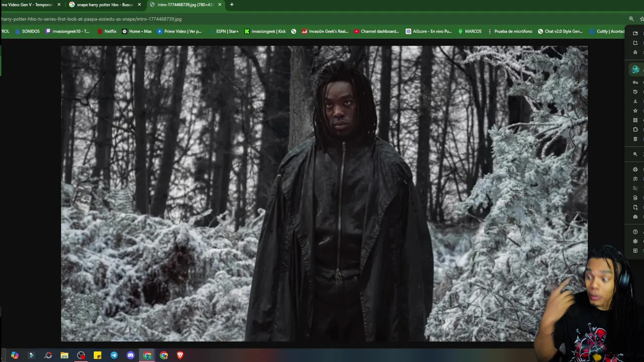Open the Prueba de micrófono bookmark
Viewport: 644px width, 362px height.
pyautogui.click(x=510, y=31)
